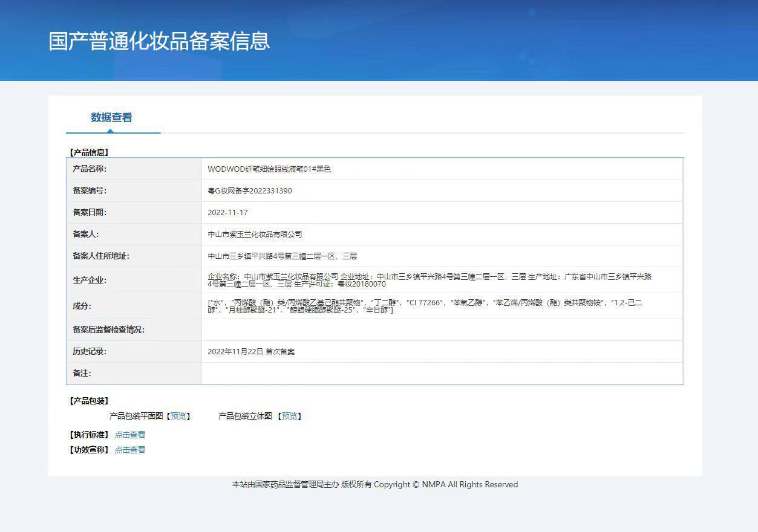Click the NMPA copyright footer text
Image resolution: width=758 pixels, height=532 pixels.
pos(374,484)
